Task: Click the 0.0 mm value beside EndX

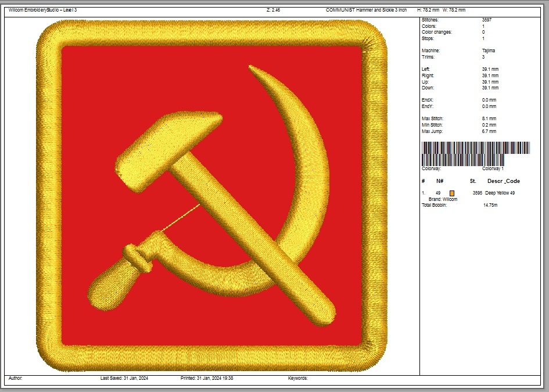Action: click(x=489, y=100)
